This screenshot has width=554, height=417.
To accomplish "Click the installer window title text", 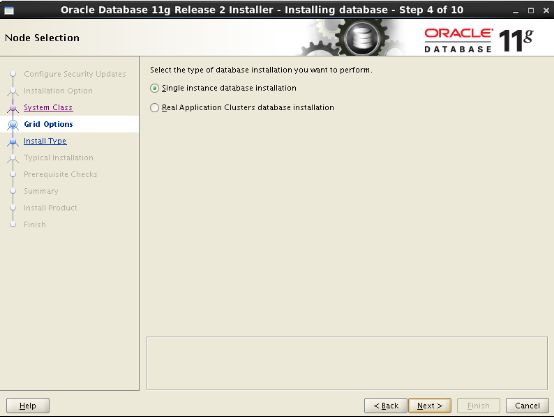I will [x=262, y=10].
